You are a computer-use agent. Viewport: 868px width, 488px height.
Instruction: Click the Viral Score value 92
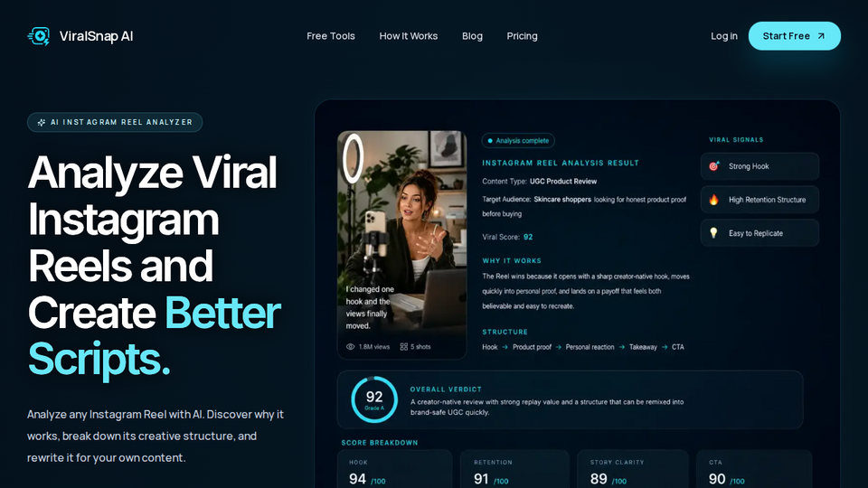528,237
